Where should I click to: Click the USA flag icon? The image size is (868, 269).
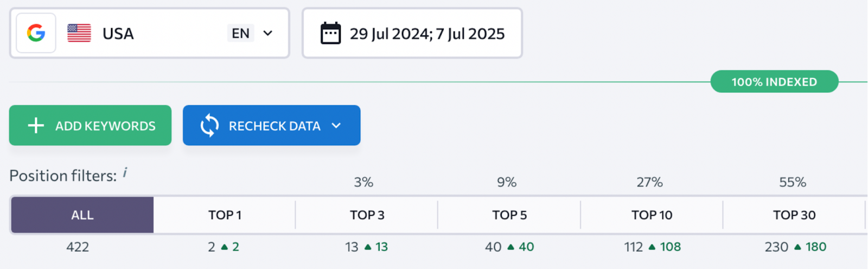[79, 33]
